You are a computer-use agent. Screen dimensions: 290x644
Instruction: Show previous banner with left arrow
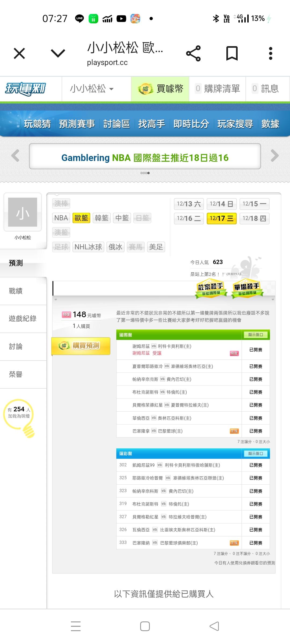point(15,156)
